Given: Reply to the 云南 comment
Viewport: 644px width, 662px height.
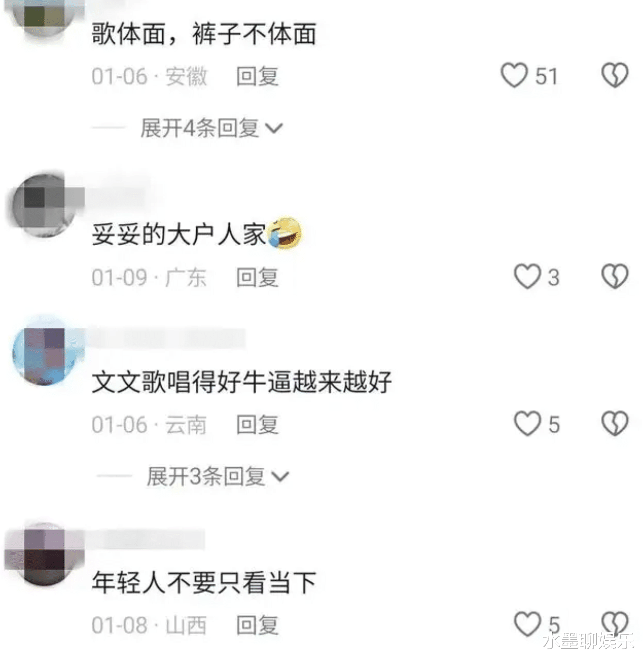Looking at the screenshot, I should pyautogui.click(x=257, y=424).
